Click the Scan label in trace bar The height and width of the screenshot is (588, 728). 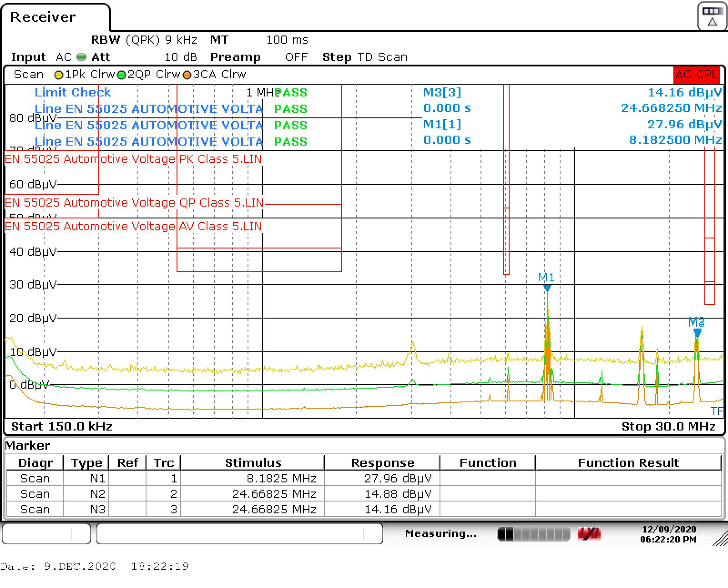pyautogui.click(x=29, y=74)
